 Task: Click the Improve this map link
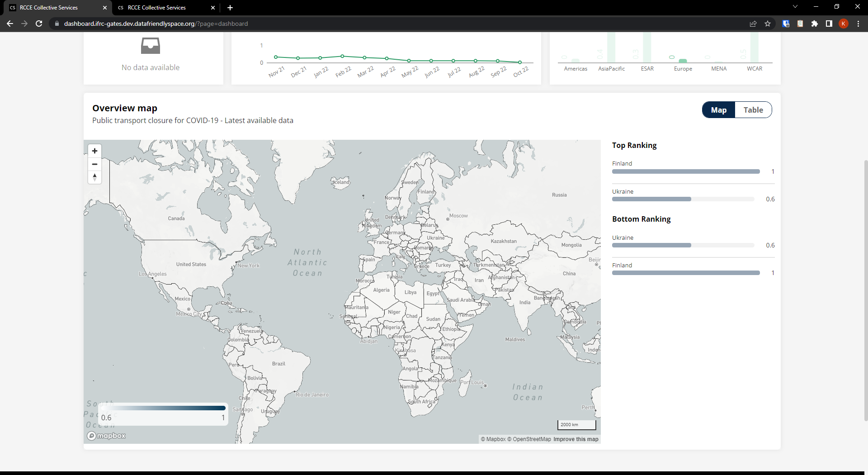click(576, 439)
